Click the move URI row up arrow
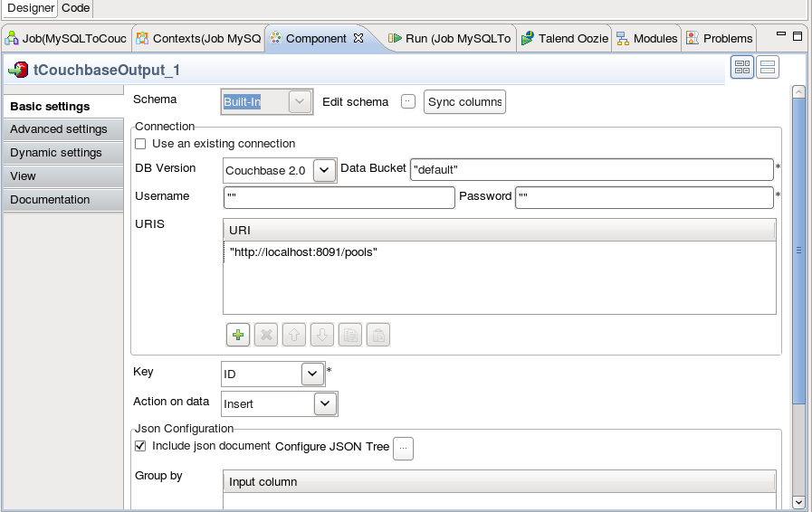812x512 pixels. click(294, 335)
